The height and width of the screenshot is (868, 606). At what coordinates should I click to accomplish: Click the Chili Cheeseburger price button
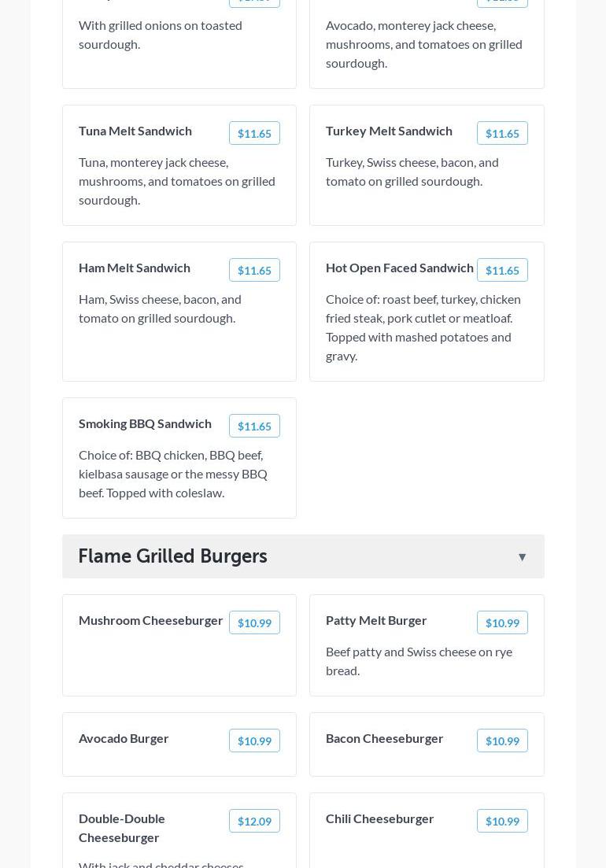502,822
